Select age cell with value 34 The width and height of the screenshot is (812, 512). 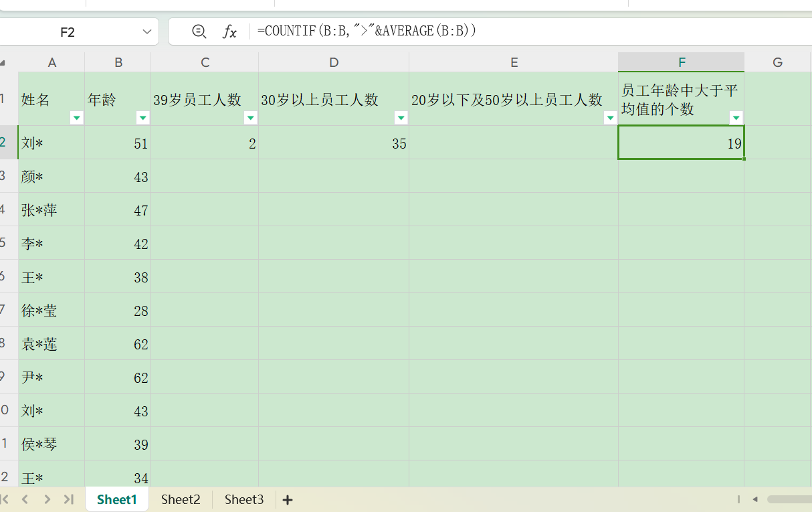point(118,475)
